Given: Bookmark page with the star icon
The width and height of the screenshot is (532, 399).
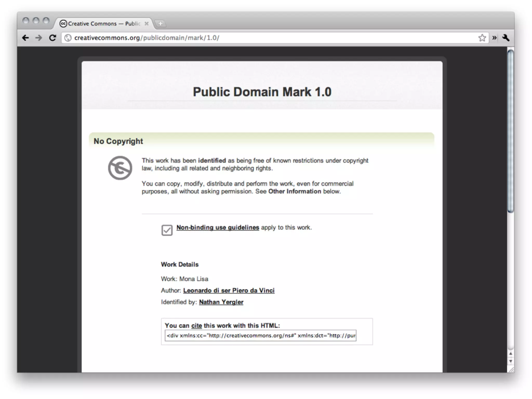Looking at the screenshot, I should [482, 38].
